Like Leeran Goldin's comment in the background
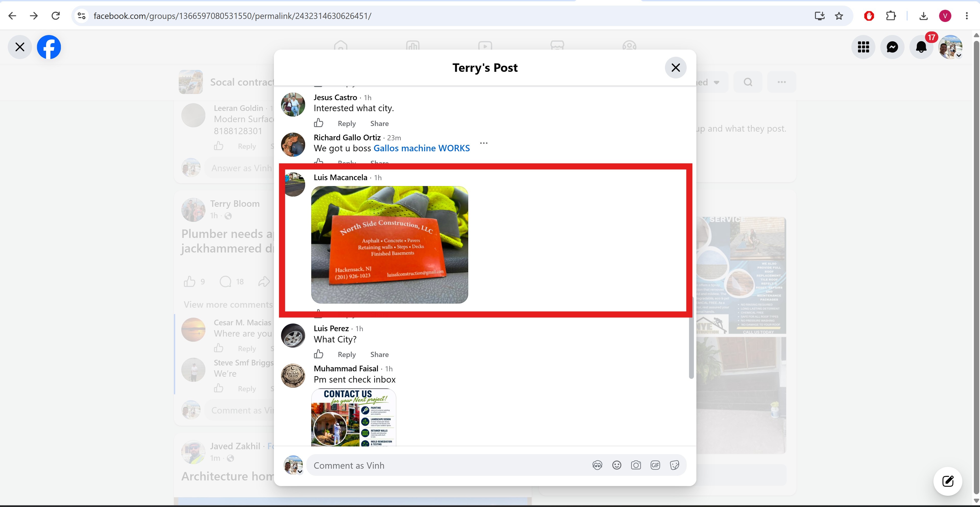Viewport: 980px width, 507px height. tap(218, 146)
